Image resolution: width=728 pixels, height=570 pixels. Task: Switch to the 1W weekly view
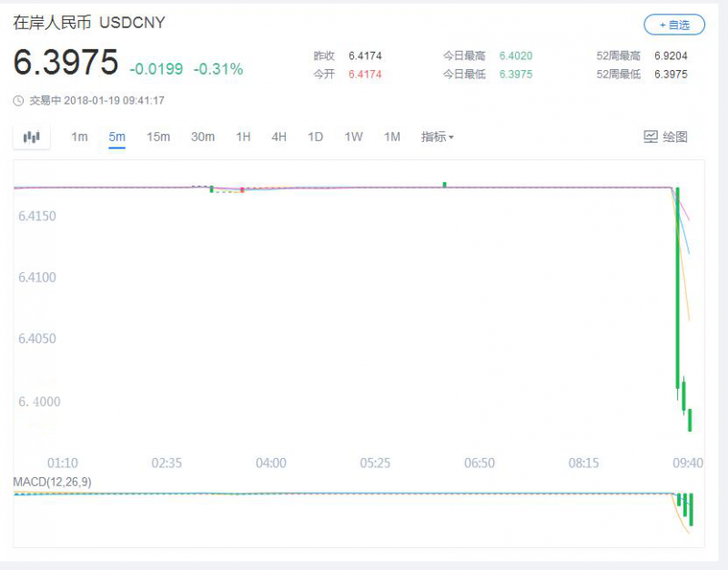tap(353, 137)
